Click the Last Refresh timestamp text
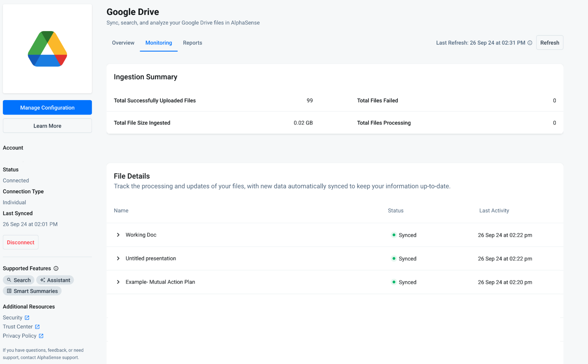 pos(481,43)
